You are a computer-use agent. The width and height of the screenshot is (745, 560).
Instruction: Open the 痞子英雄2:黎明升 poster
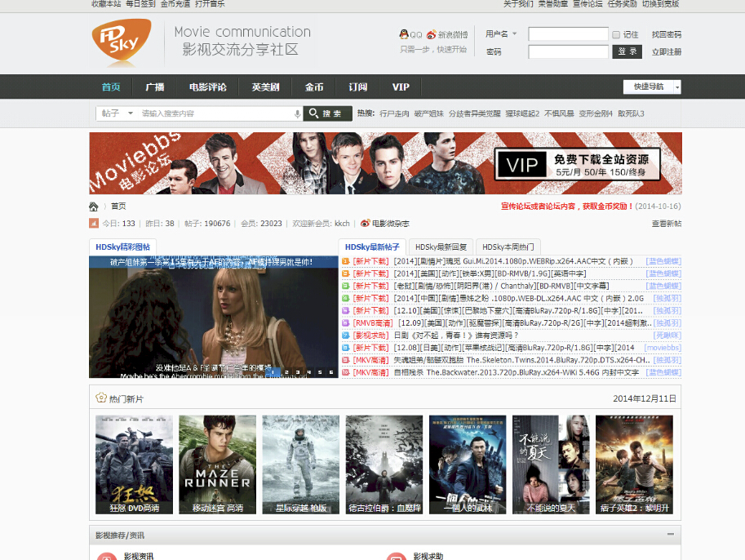(634, 464)
